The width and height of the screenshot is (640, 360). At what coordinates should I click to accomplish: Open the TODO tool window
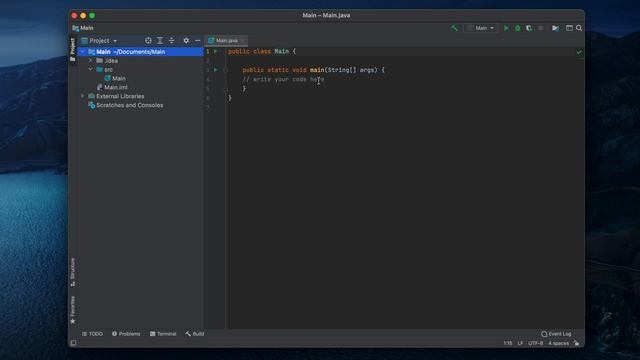(x=93, y=334)
